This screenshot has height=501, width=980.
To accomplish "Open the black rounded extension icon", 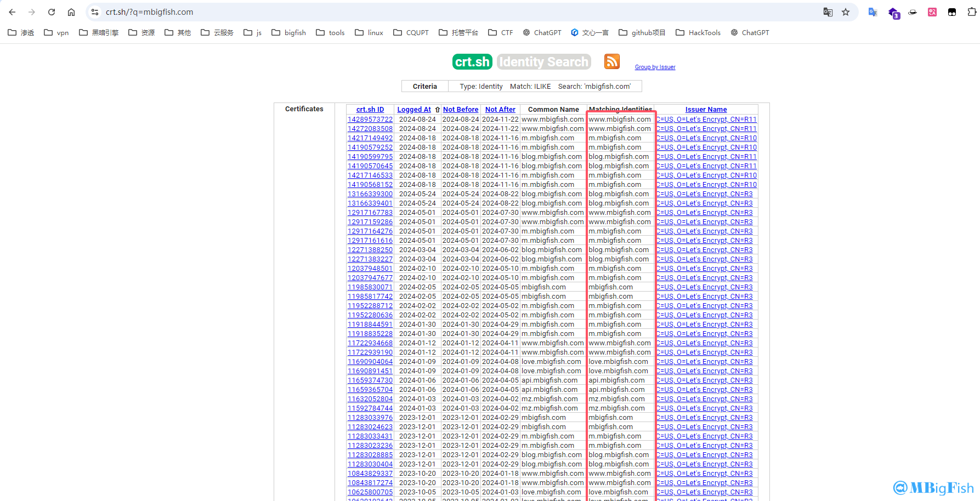I will point(952,12).
